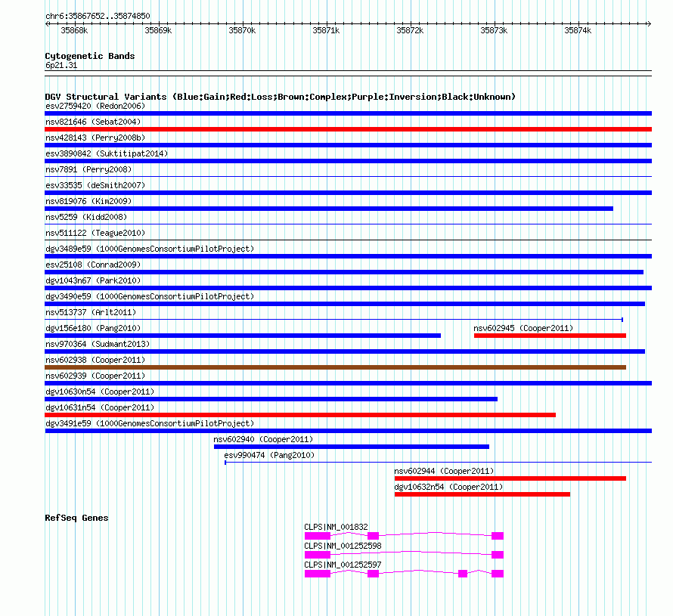Viewport: 673px width, 616px height.
Task: Open dgv3490e59 1000 Genomes variant label
Action: (150, 296)
